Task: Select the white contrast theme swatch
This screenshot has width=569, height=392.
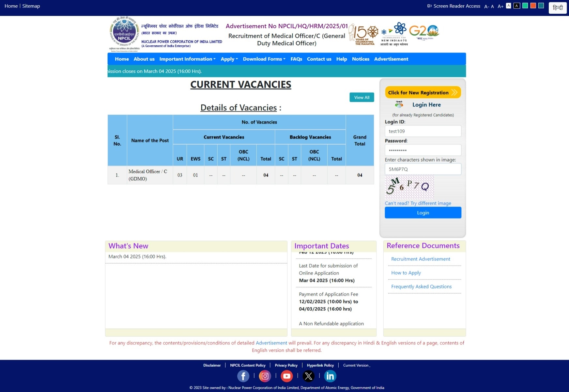Action: 508,6
